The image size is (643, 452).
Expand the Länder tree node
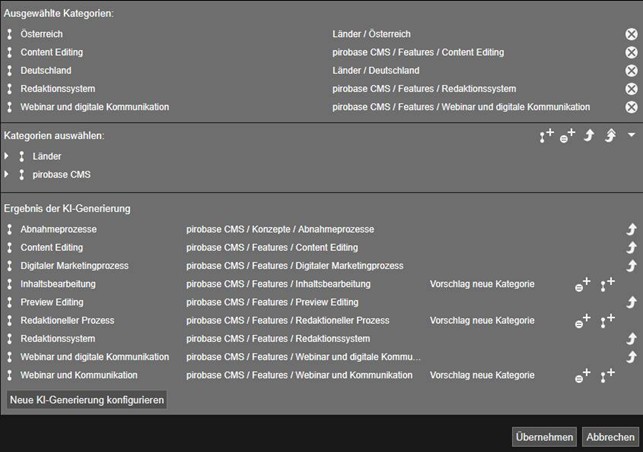[8, 156]
